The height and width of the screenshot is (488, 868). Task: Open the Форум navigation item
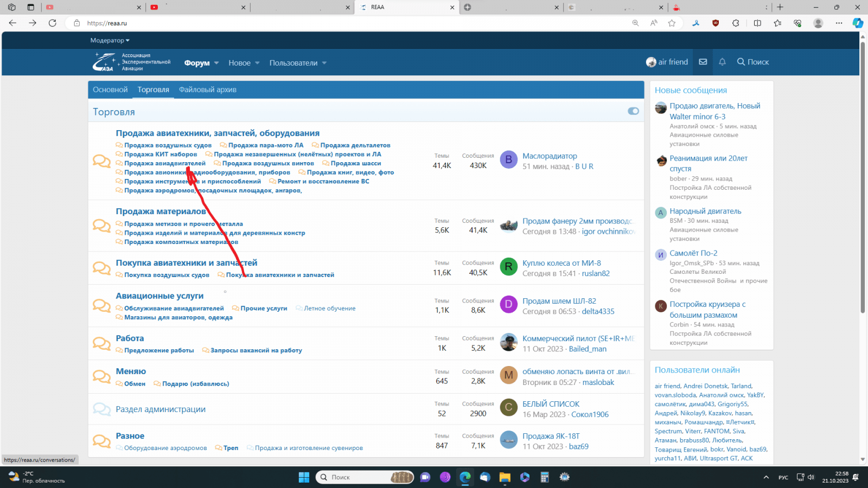[x=197, y=63]
